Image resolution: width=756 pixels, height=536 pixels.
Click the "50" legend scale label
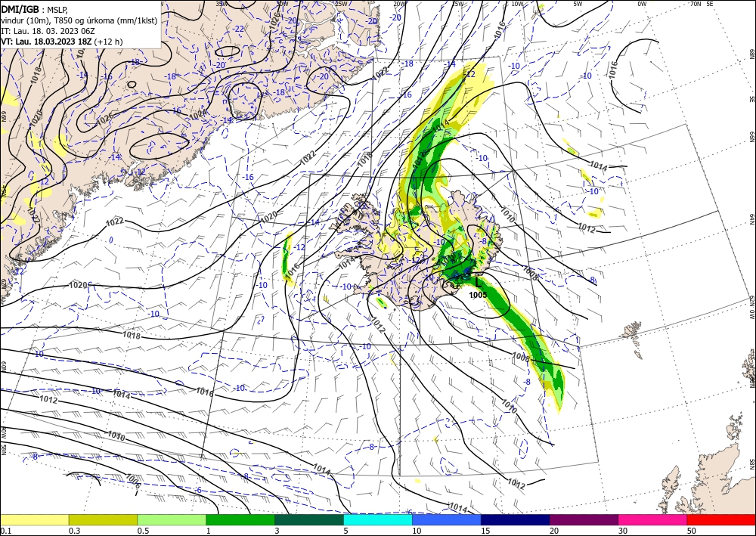pyautogui.click(x=691, y=531)
